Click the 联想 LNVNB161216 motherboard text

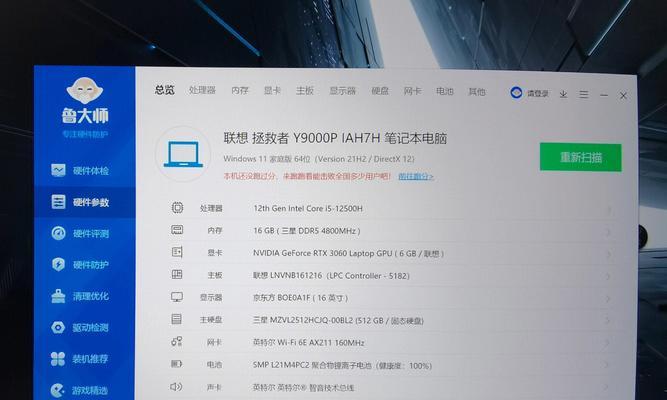point(331,276)
